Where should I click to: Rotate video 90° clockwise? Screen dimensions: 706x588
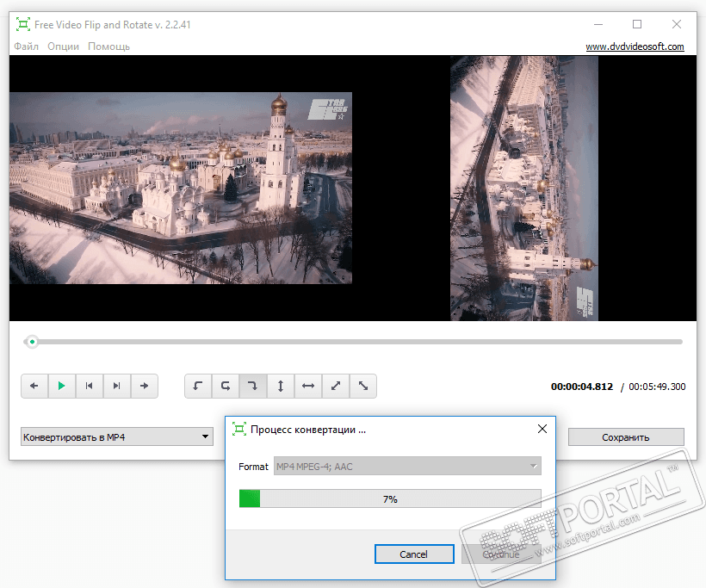(x=253, y=387)
